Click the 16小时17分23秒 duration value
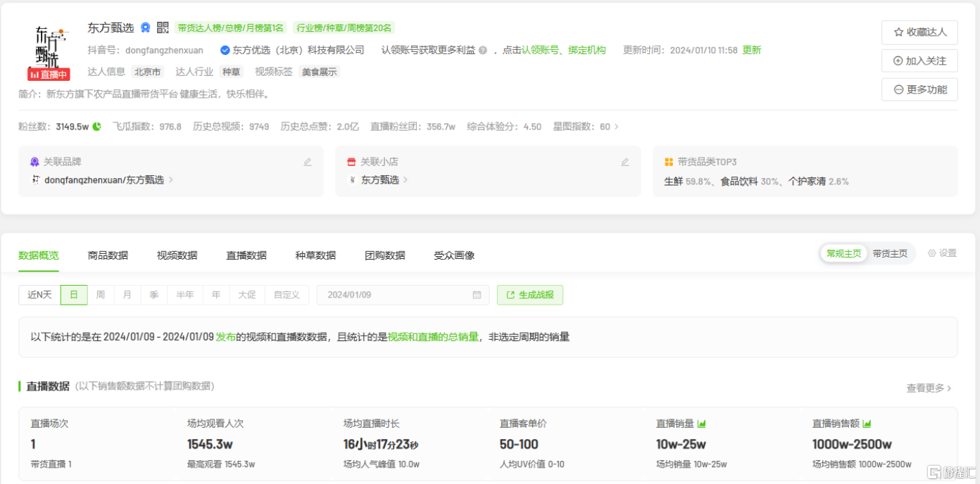980x484 pixels. point(381,445)
